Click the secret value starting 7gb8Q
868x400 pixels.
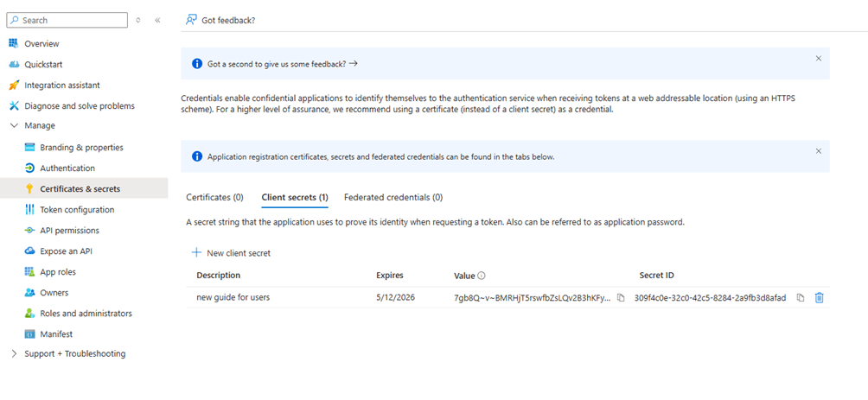533,298
